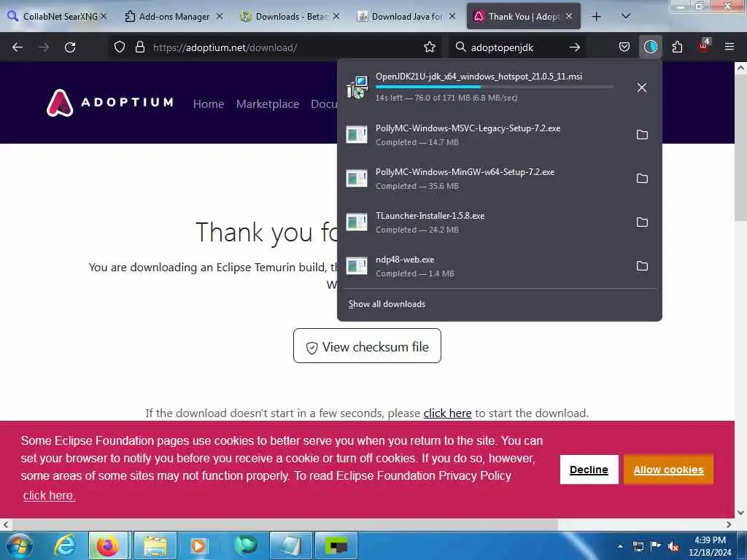The height and width of the screenshot is (560, 747).
Task: Open folder for PollyMC MinGW w64 Setup
Action: point(642,179)
